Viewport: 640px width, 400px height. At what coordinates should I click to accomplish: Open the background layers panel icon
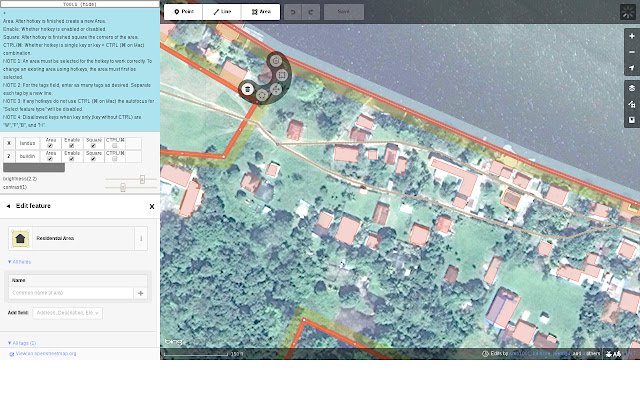click(x=631, y=87)
